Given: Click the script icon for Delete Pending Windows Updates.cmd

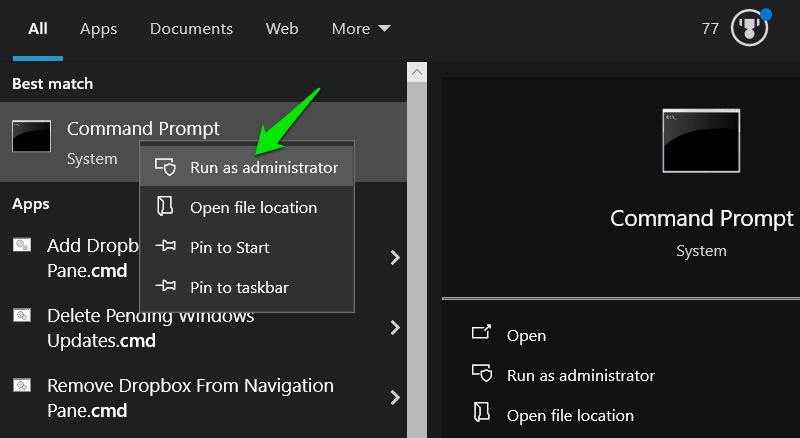Looking at the screenshot, I should pyautogui.click(x=22, y=315).
